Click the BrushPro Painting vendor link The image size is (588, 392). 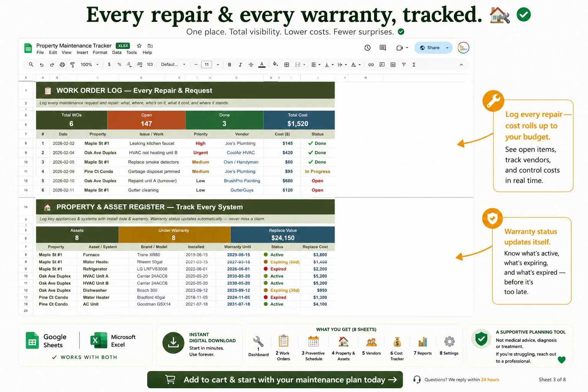tap(242, 181)
